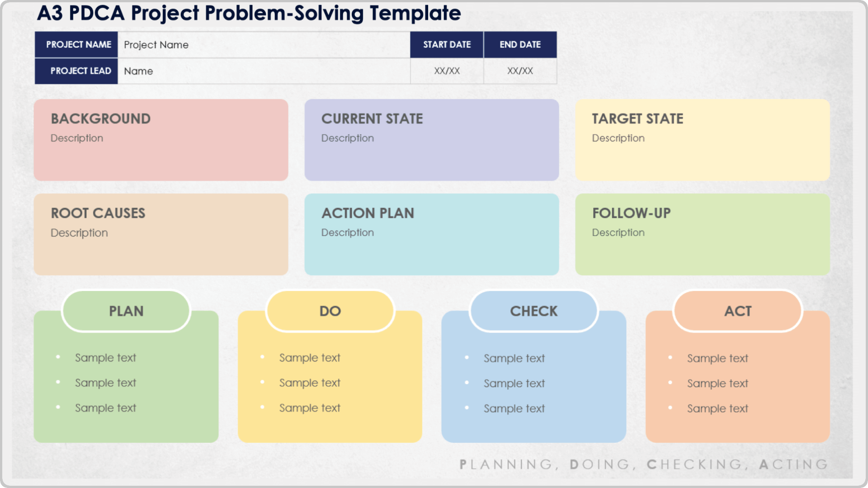
Task: Click Description text under FOLLOW-UP
Action: [618, 233]
